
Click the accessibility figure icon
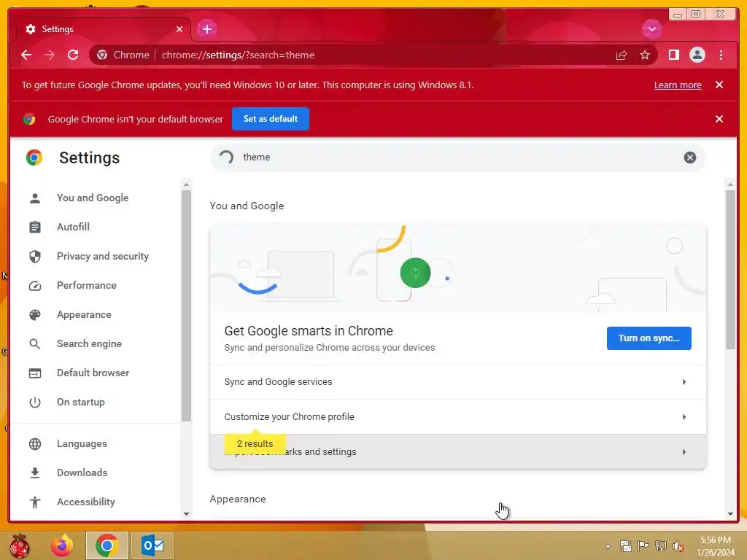coord(35,502)
